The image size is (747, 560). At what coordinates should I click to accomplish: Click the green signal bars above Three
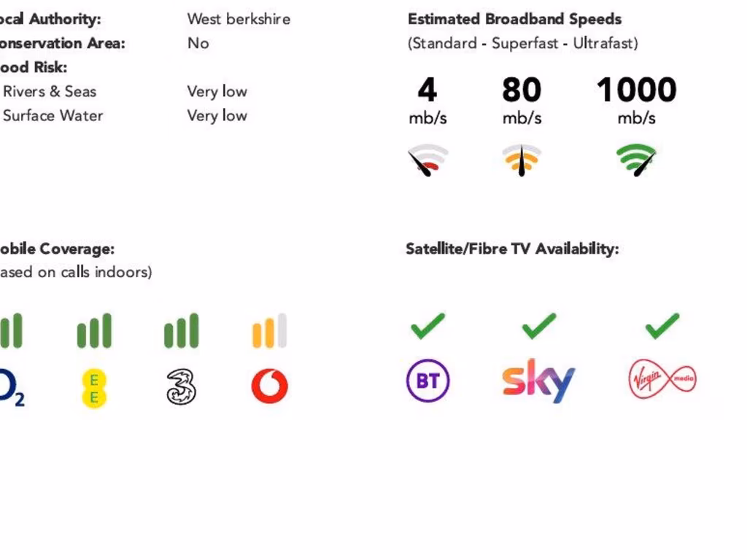(181, 331)
